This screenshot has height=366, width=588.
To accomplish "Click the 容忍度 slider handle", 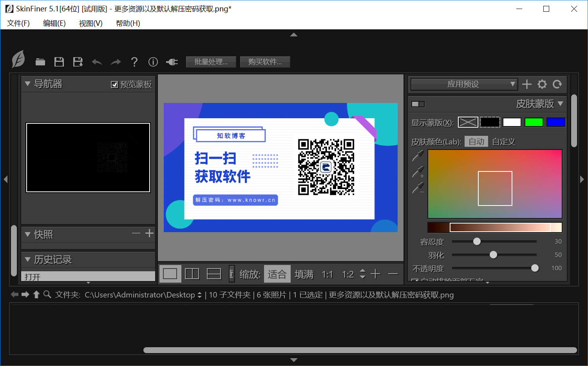I will 477,242.
